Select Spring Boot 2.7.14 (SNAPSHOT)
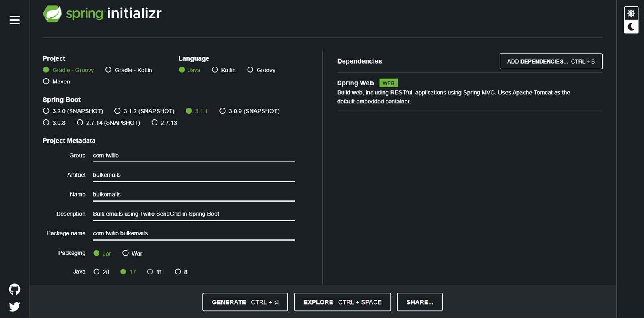This screenshot has height=318, width=644. tap(109, 123)
